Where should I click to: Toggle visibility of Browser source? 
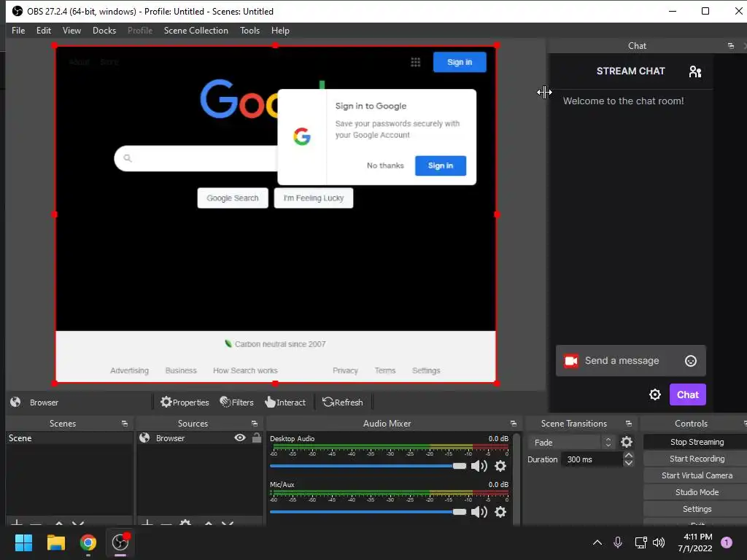(x=240, y=437)
